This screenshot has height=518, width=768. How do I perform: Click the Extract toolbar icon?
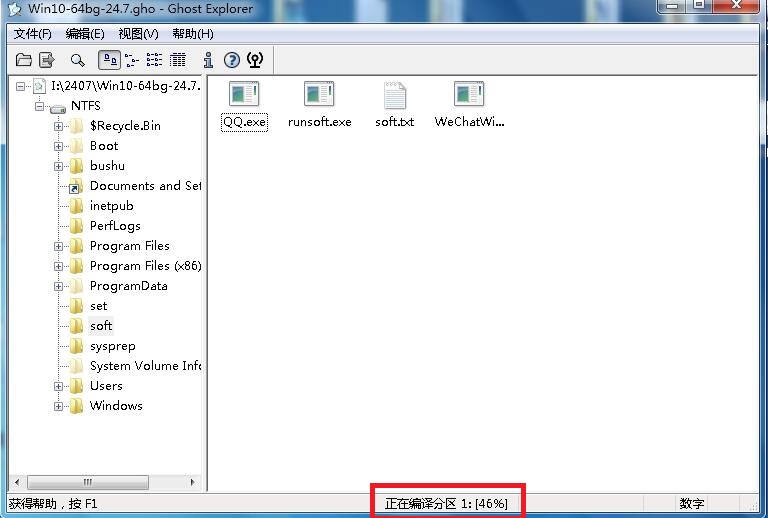[x=47, y=60]
